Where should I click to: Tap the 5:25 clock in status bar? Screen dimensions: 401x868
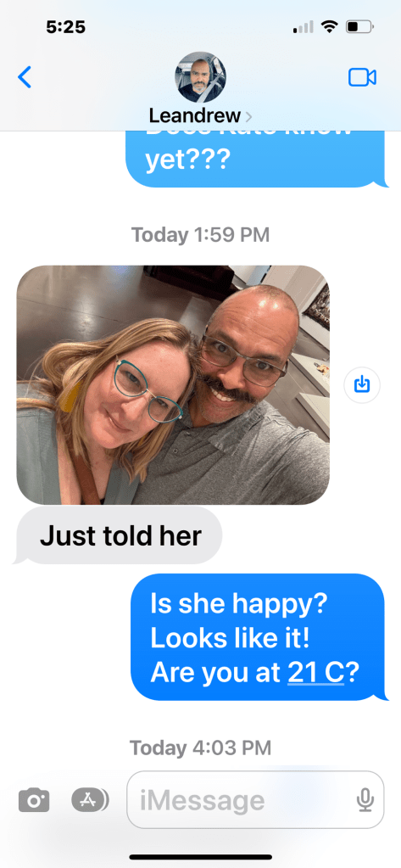click(65, 26)
